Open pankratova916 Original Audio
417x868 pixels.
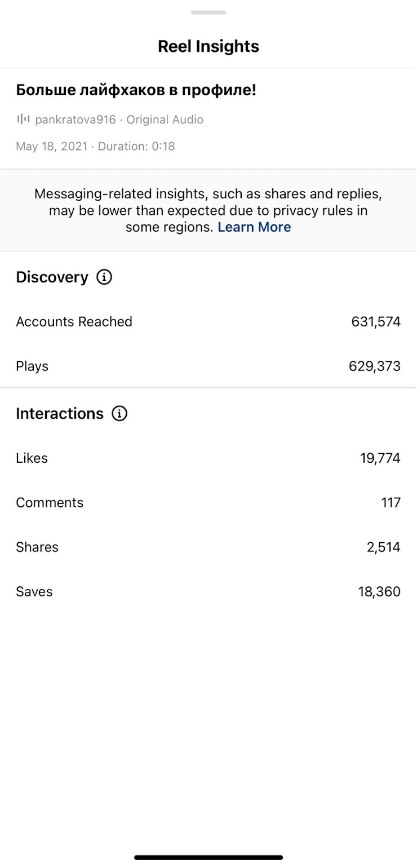(x=119, y=119)
